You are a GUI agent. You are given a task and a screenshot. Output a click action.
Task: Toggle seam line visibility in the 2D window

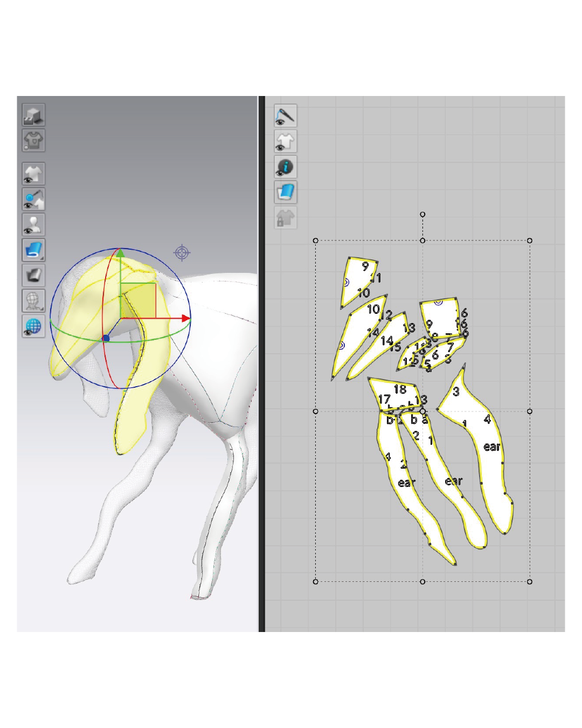pyautogui.click(x=286, y=116)
